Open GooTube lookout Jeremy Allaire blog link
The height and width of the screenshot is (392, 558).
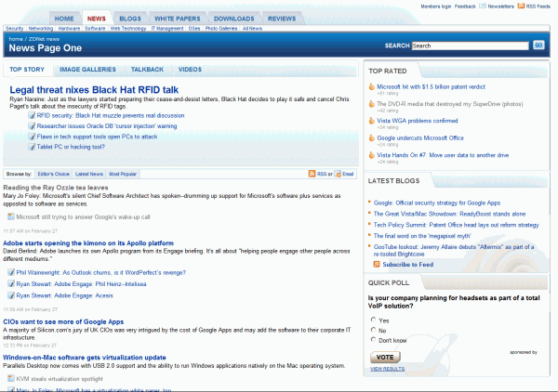454,250
